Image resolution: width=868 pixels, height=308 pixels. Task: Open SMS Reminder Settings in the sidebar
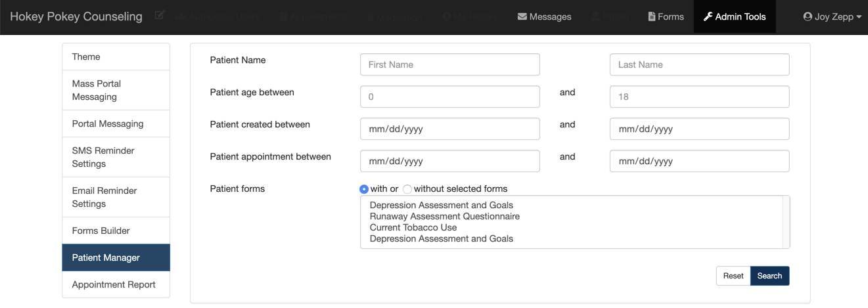point(103,157)
